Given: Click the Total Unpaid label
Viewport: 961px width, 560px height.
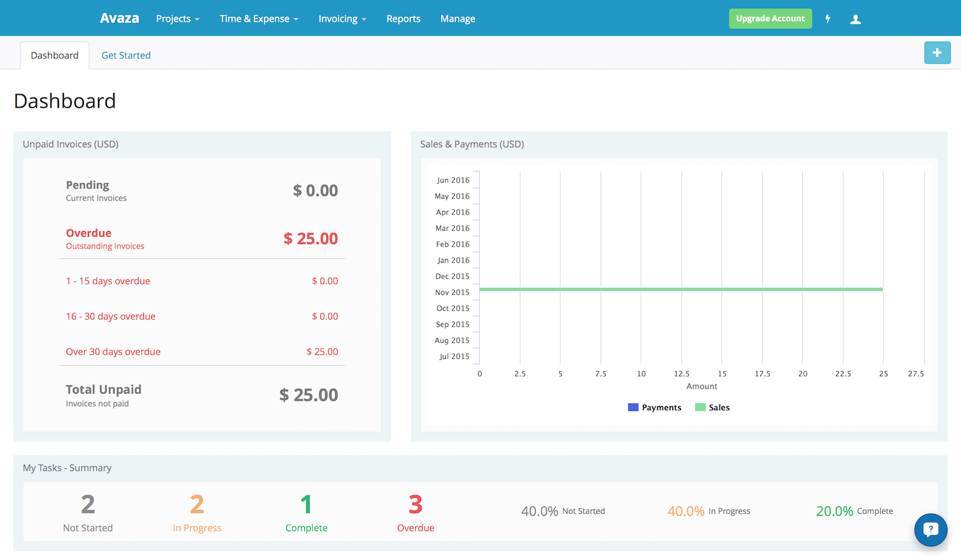Looking at the screenshot, I should pyautogui.click(x=103, y=390).
